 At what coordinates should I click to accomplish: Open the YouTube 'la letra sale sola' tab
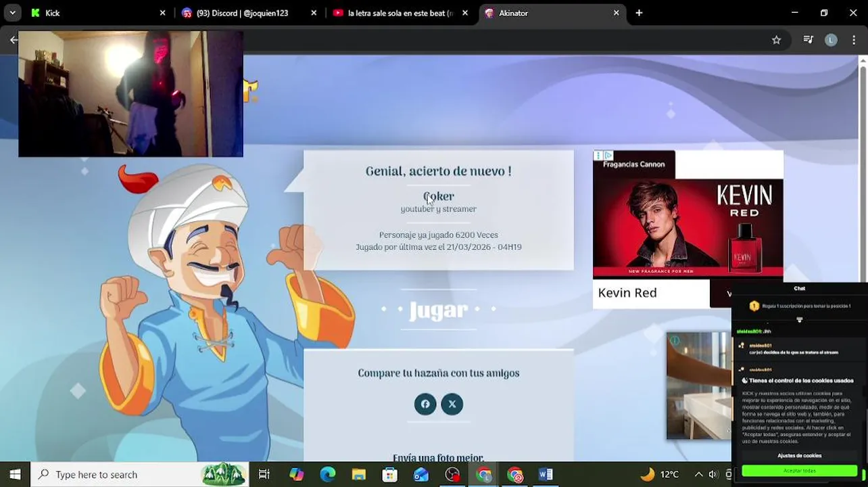(x=400, y=13)
